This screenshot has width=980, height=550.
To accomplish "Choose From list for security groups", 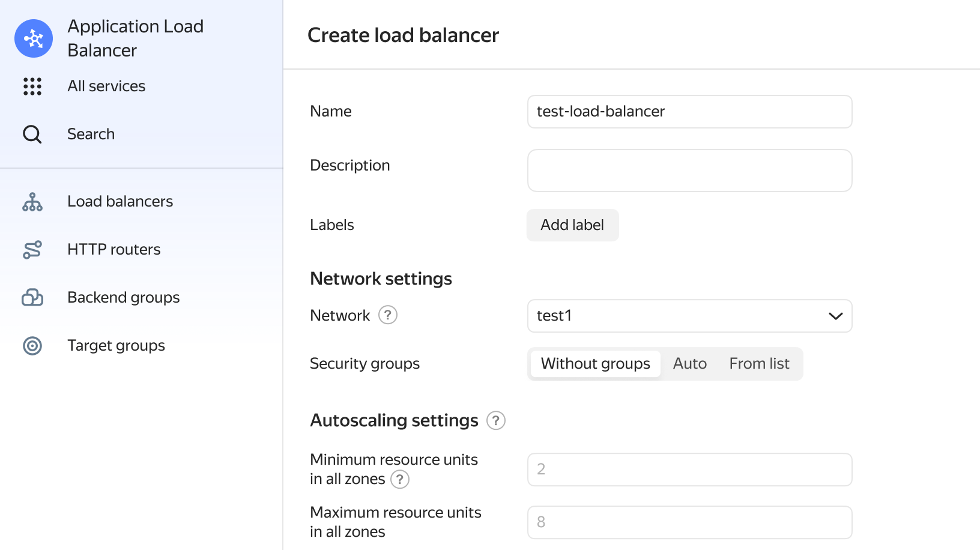I will 760,364.
